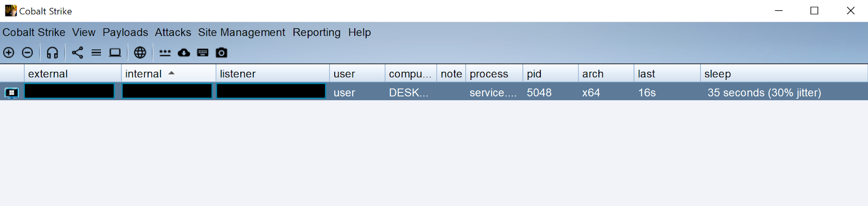
Task: Click the minus disconnect toolbar icon
Action: (27, 53)
